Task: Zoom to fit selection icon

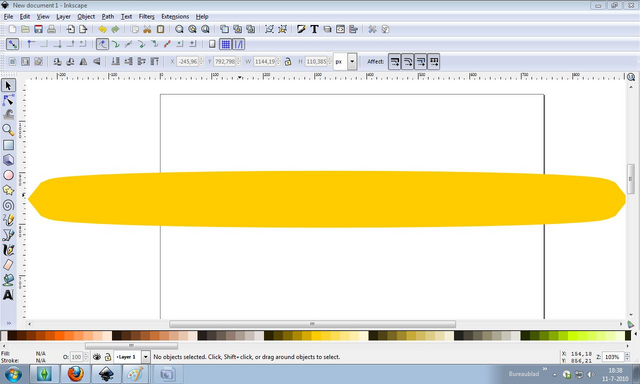Action: coord(179,29)
